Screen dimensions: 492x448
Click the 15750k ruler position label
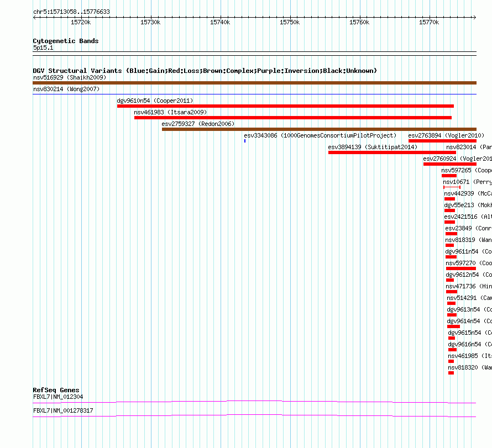(290, 22)
